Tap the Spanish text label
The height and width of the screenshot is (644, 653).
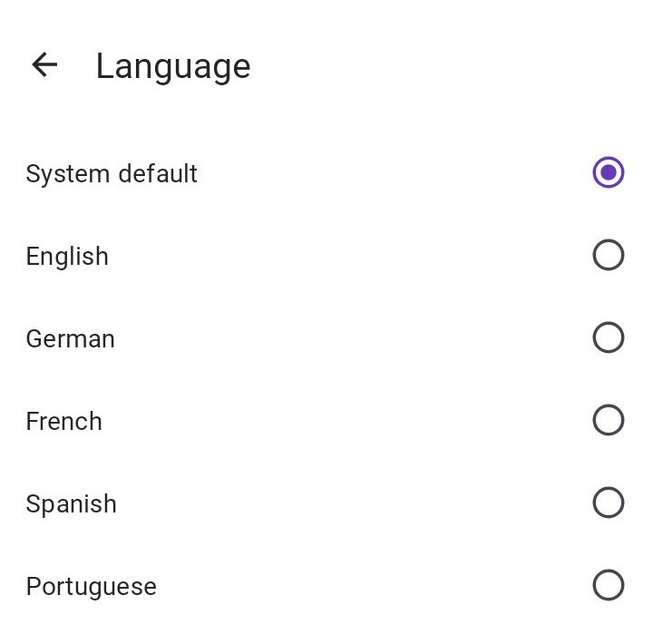[71, 504]
